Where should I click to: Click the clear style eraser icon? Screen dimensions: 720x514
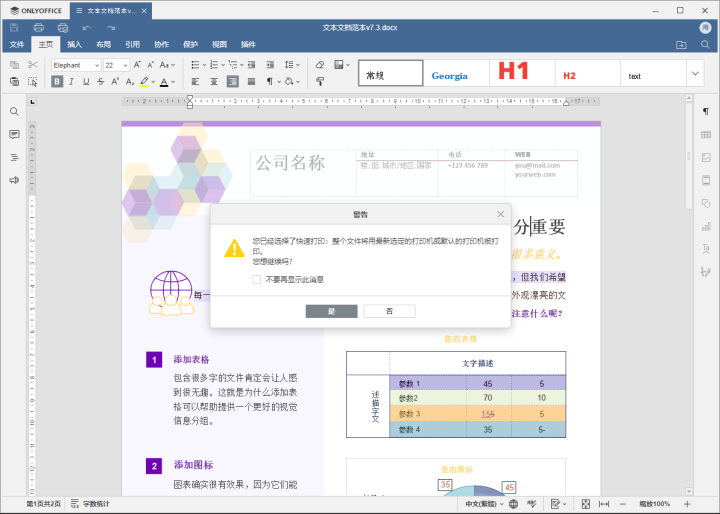tap(320, 65)
